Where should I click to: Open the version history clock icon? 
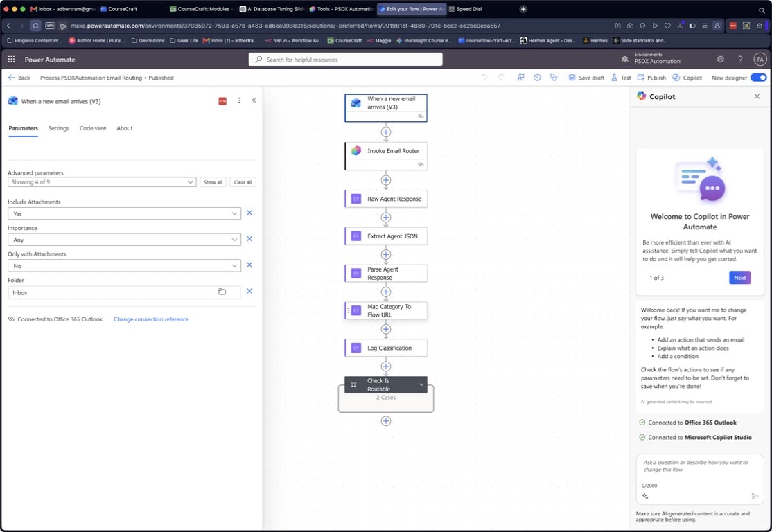537,78
